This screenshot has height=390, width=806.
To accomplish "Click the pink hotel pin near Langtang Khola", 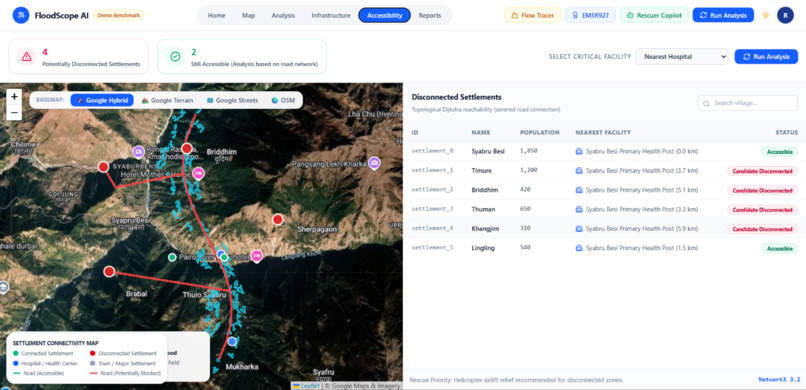I will pos(256,256).
